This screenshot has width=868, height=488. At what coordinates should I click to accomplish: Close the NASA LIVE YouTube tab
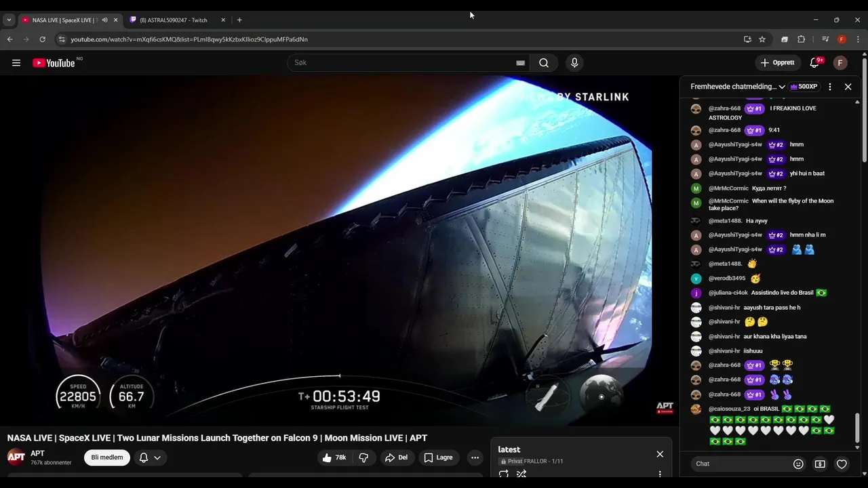pos(115,20)
